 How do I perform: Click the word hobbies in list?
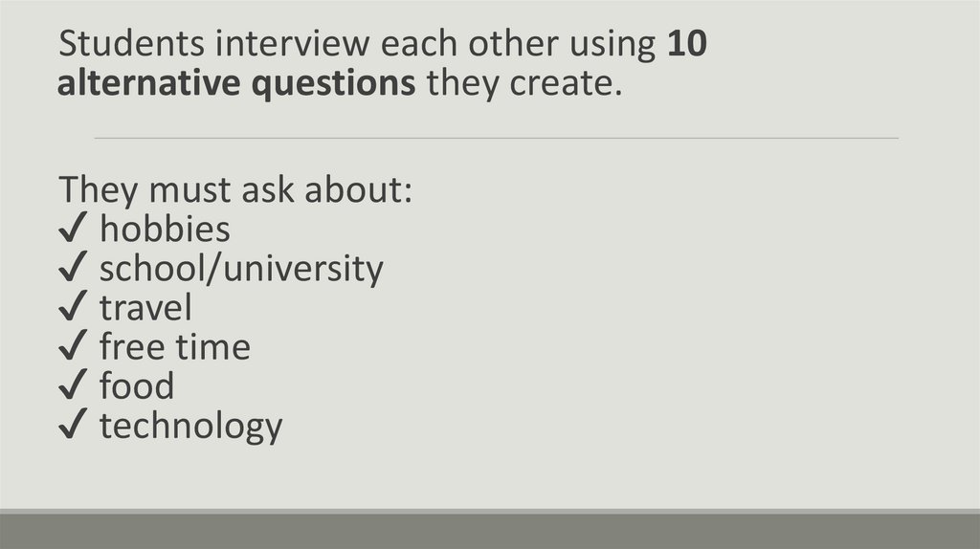165,230
